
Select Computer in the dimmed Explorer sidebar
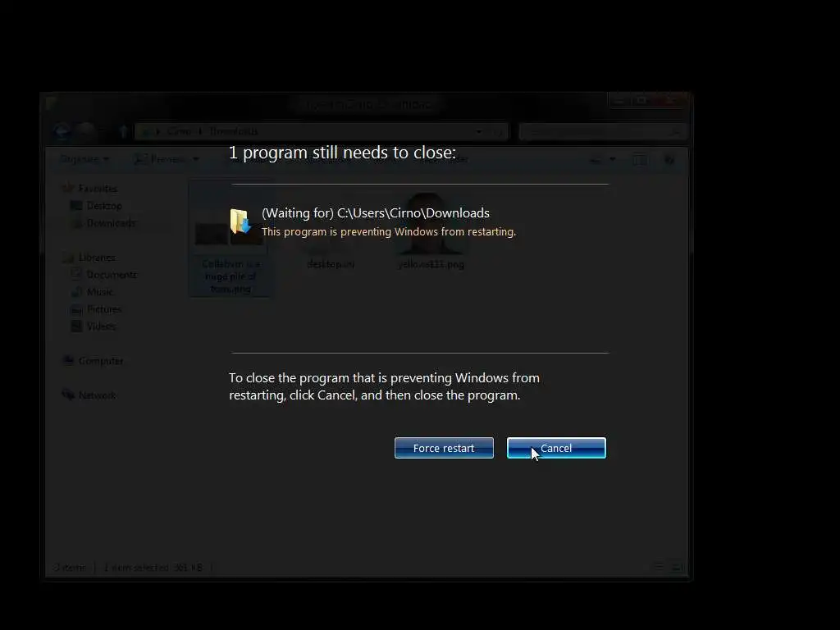pos(94,361)
